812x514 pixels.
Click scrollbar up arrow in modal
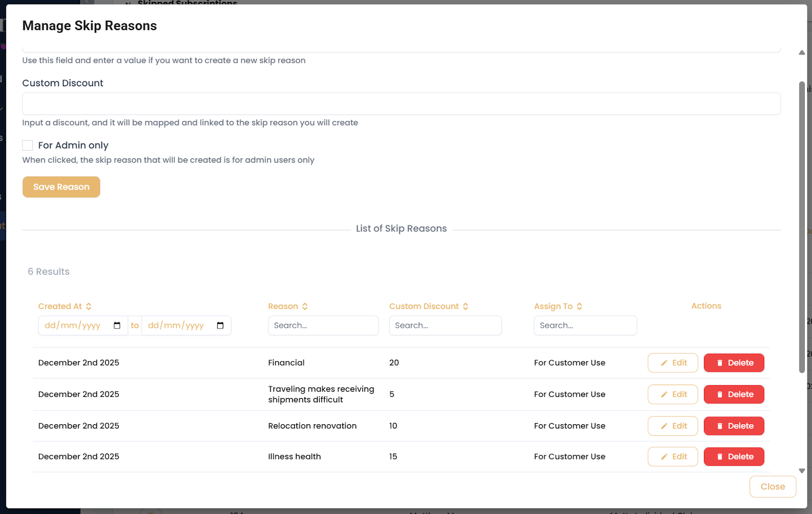click(x=802, y=53)
